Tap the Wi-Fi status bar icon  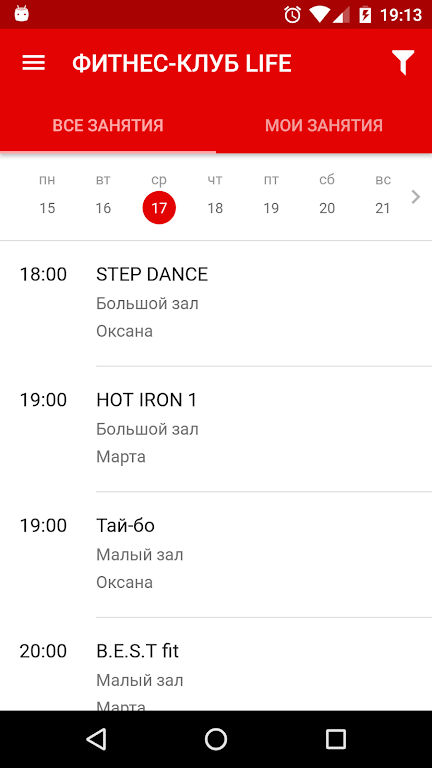coord(319,15)
